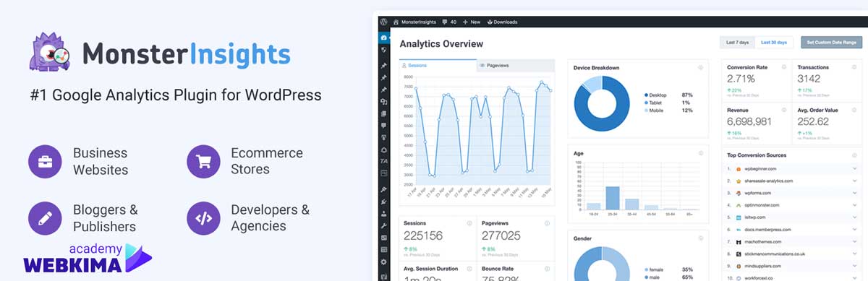Click the shopping cart Ecommerce Stores icon
This screenshot has width=868, height=281.
point(203,161)
